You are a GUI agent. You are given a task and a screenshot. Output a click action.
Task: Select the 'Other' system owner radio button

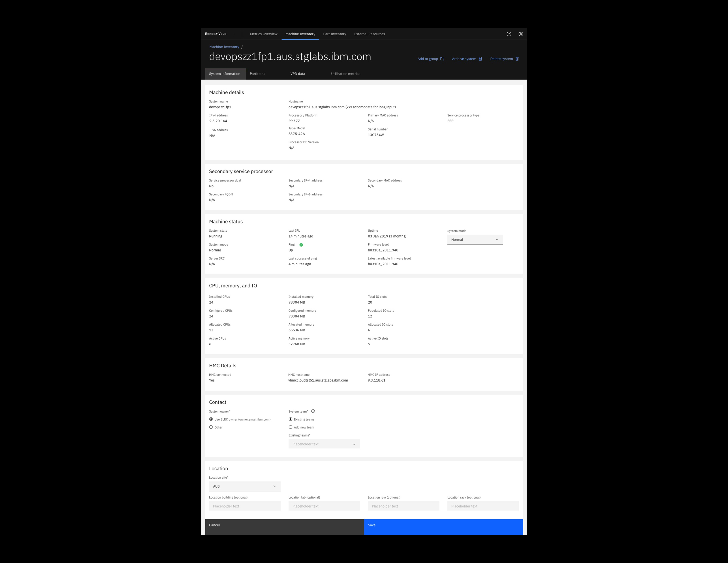coord(211,427)
